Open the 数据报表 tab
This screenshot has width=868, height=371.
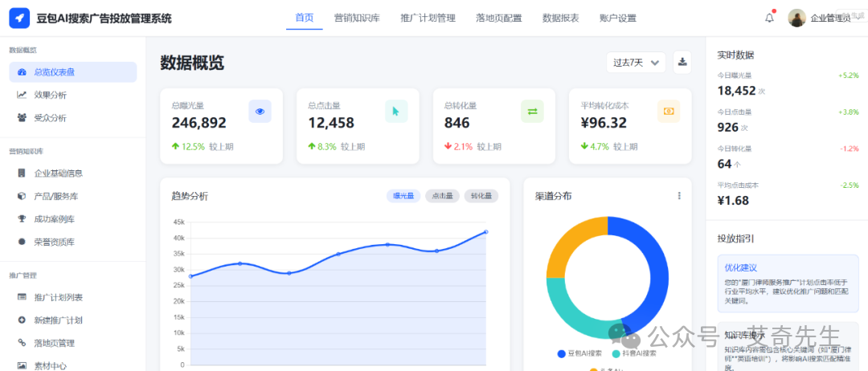pyautogui.click(x=560, y=18)
